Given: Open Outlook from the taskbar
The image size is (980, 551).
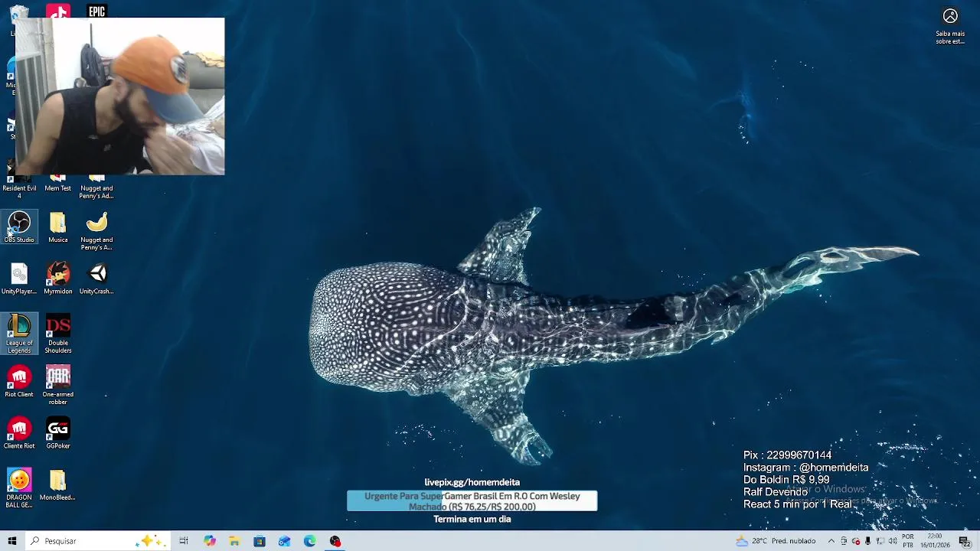Looking at the screenshot, I should [285, 541].
